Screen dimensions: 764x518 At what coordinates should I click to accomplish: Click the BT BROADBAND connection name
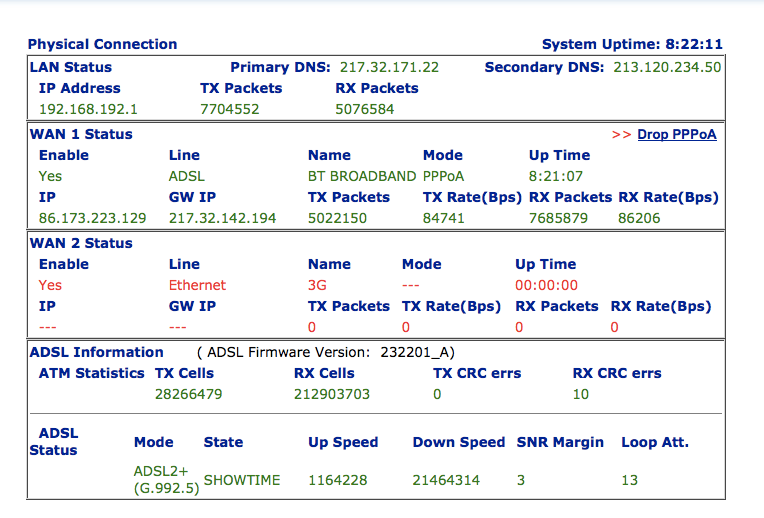[x=362, y=176]
